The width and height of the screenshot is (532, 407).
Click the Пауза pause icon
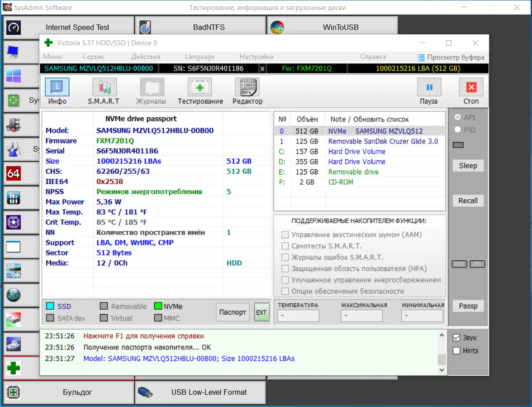coord(429,87)
